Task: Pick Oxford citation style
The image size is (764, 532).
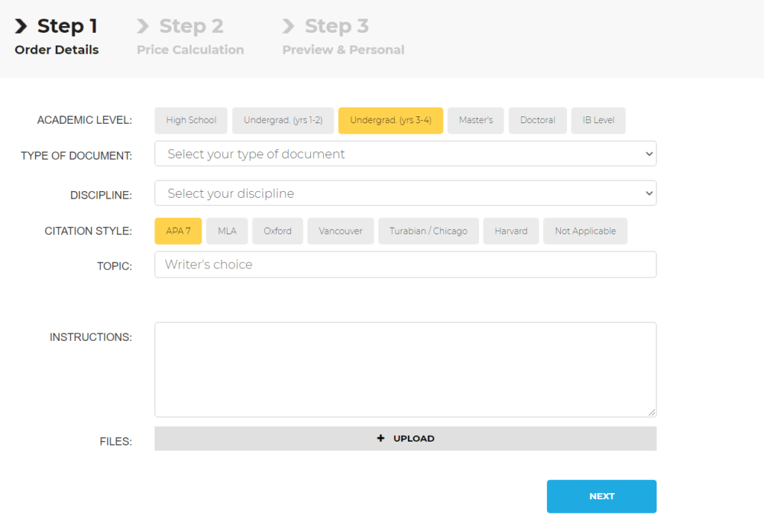Action: [278, 231]
